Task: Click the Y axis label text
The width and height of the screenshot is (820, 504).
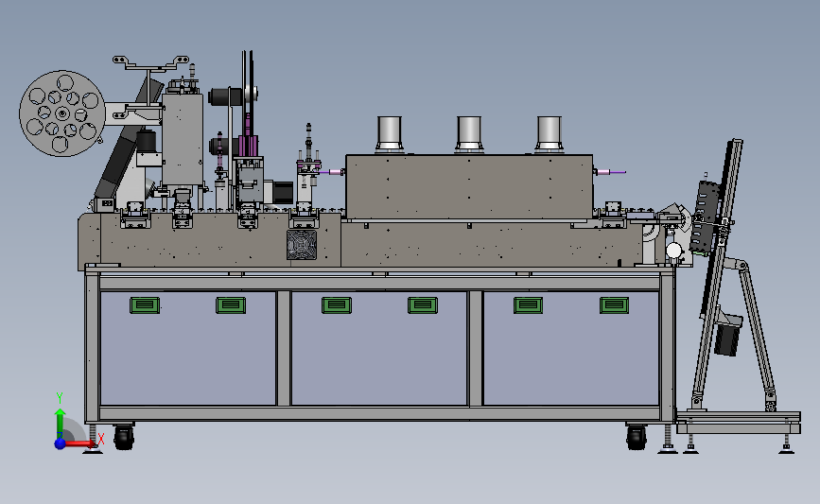Action: pos(60,398)
